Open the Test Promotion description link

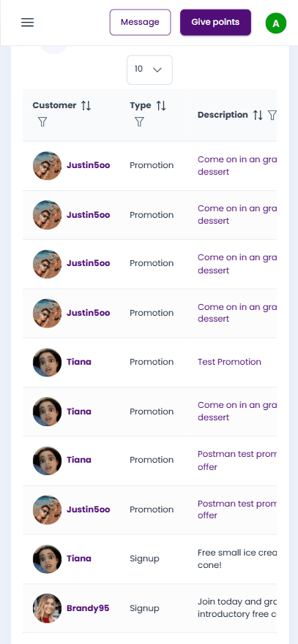coord(229,362)
